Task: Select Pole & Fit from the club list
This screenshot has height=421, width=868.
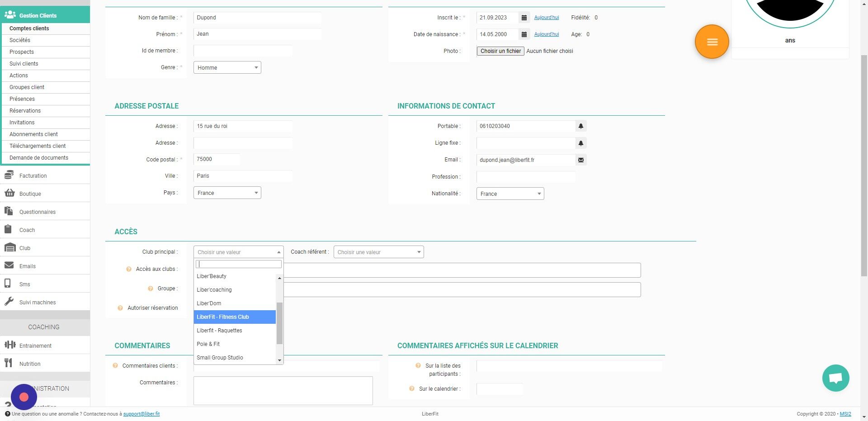Action: tap(235, 344)
